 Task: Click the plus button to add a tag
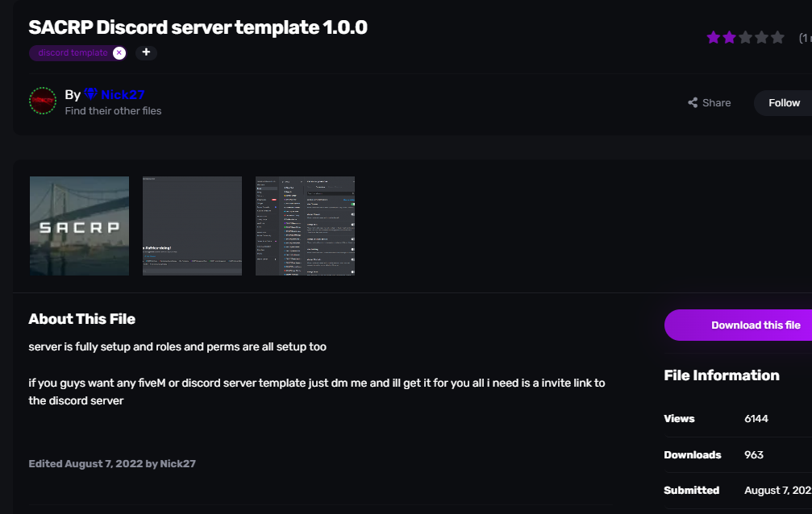coord(146,52)
